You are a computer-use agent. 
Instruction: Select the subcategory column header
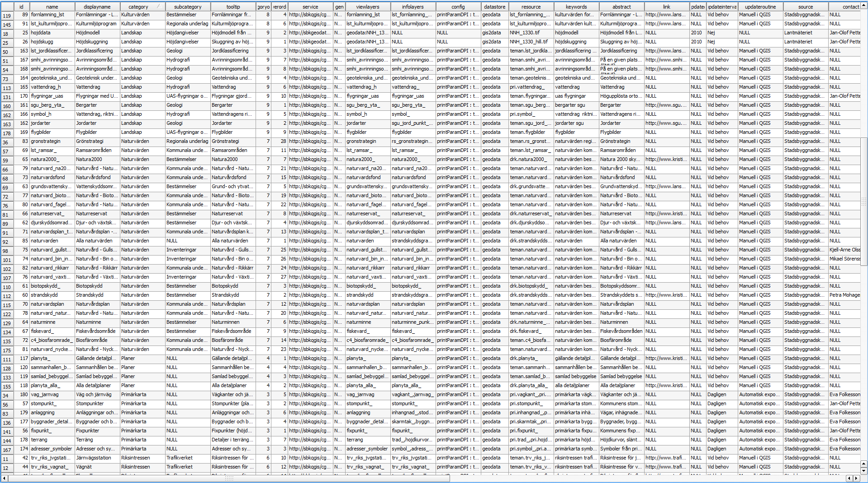pos(188,7)
